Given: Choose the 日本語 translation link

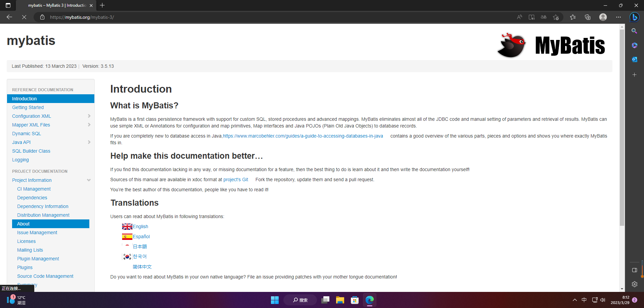Looking at the screenshot, I should pos(140,247).
